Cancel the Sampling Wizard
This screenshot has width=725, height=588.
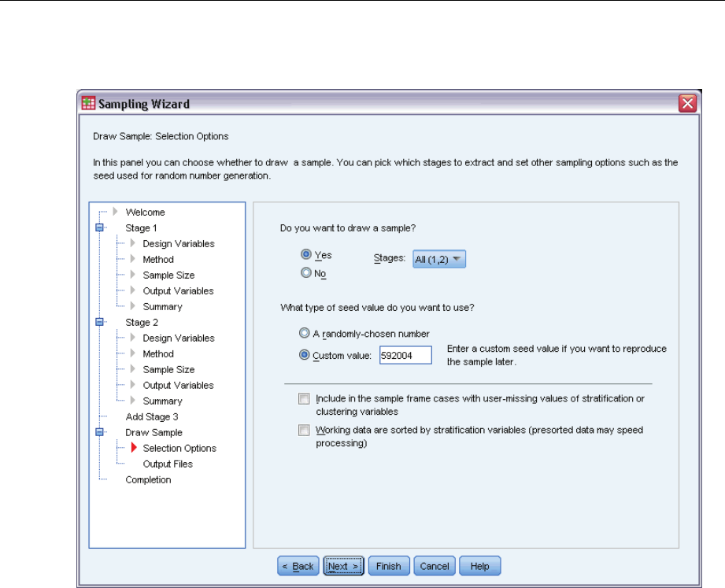click(x=435, y=566)
